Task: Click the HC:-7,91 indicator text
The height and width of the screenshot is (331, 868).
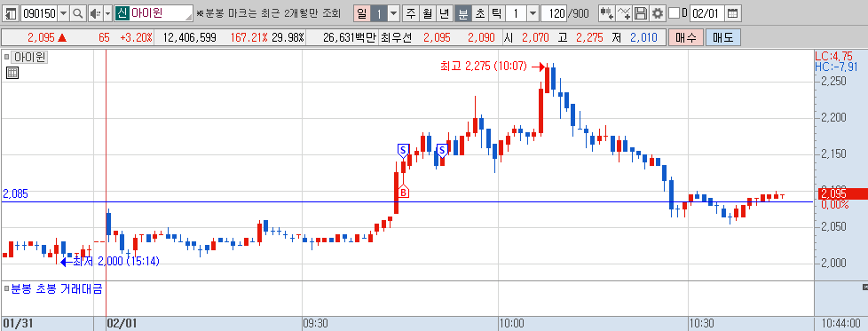Action: 837,67
